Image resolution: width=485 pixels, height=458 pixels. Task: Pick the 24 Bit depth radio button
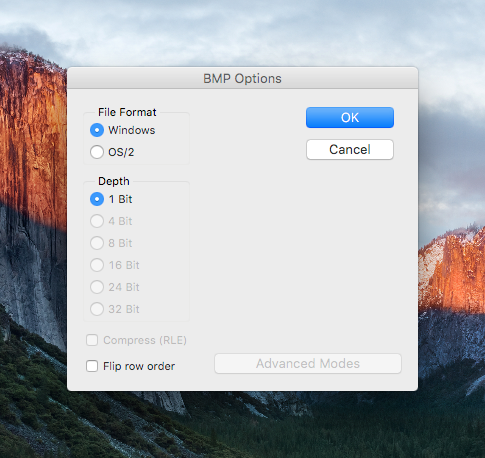pyautogui.click(x=97, y=287)
